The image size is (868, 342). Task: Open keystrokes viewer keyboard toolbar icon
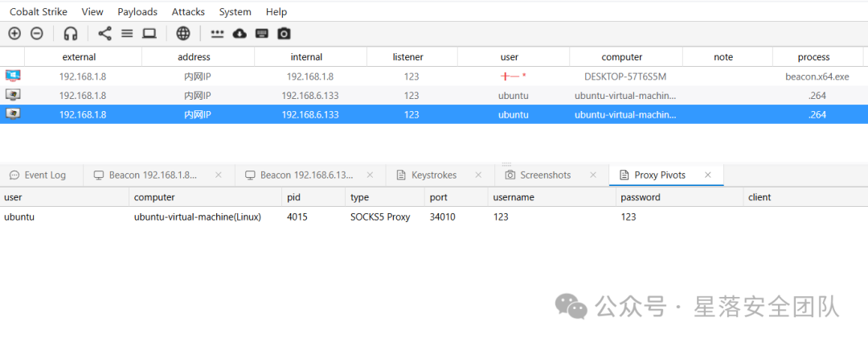click(262, 34)
